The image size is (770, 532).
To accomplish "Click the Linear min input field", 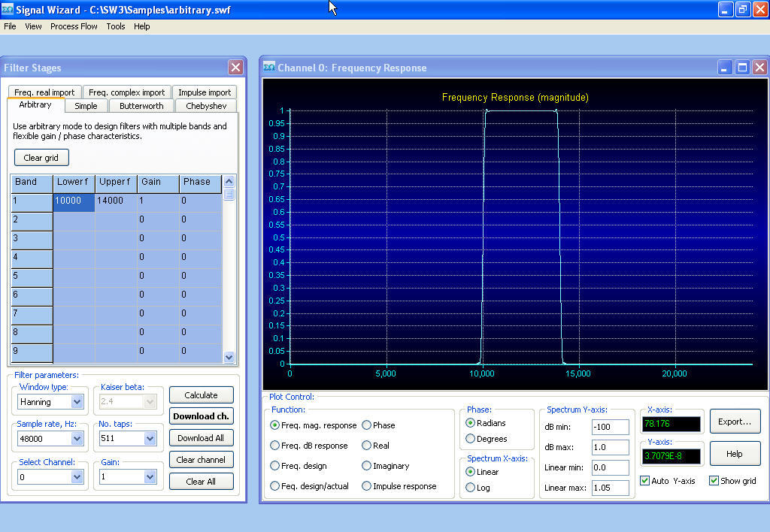I will (x=610, y=467).
